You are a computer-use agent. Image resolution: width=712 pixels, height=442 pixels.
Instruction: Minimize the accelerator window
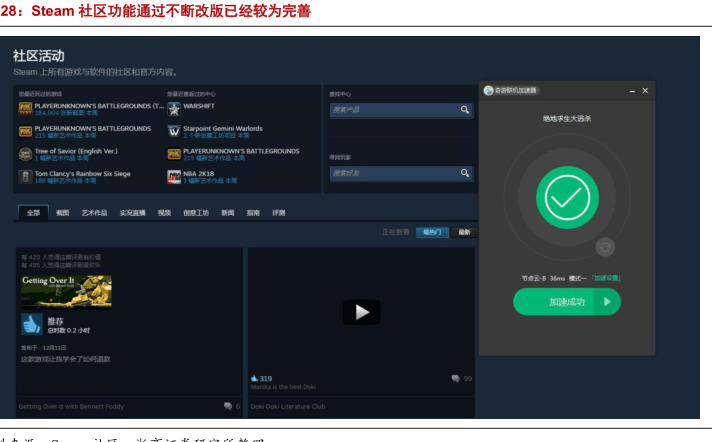pyautogui.click(x=632, y=91)
